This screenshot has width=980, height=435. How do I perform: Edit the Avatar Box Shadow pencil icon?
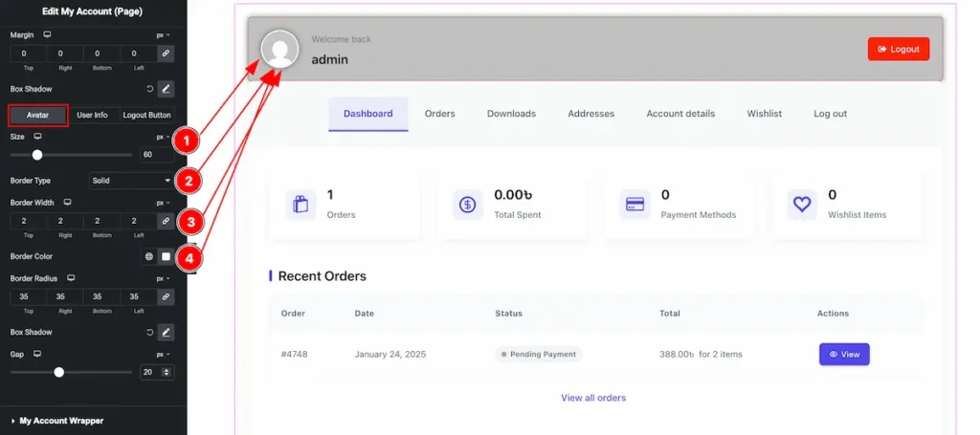pos(166,333)
